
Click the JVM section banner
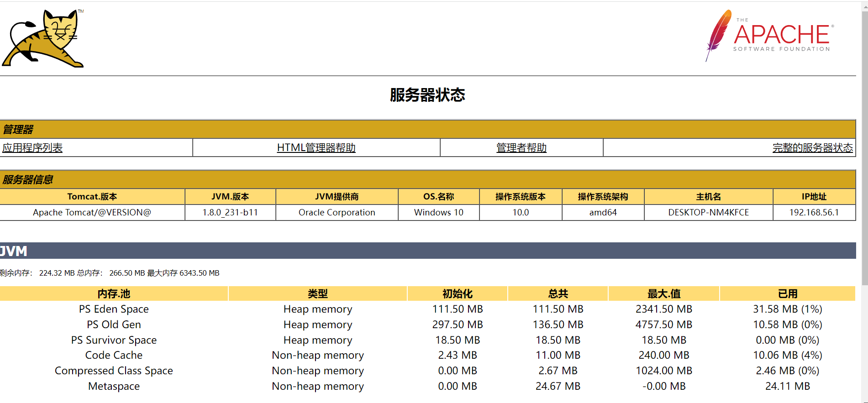click(428, 251)
